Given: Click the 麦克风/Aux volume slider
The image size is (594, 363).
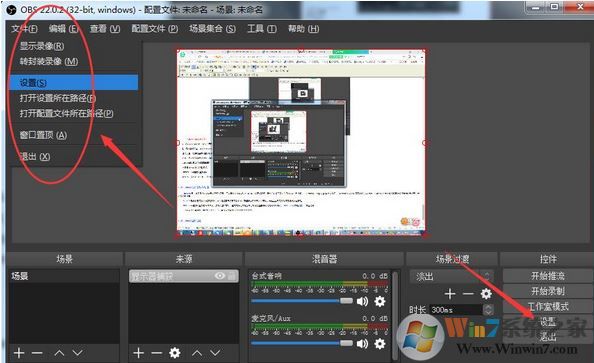Looking at the screenshot, I should [x=302, y=343].
